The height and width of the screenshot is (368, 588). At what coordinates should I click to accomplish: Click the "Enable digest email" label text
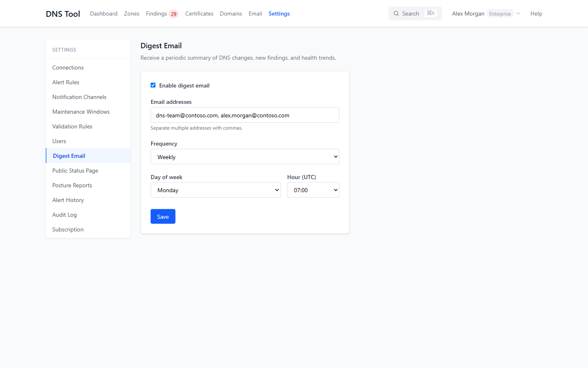point(184,85)
